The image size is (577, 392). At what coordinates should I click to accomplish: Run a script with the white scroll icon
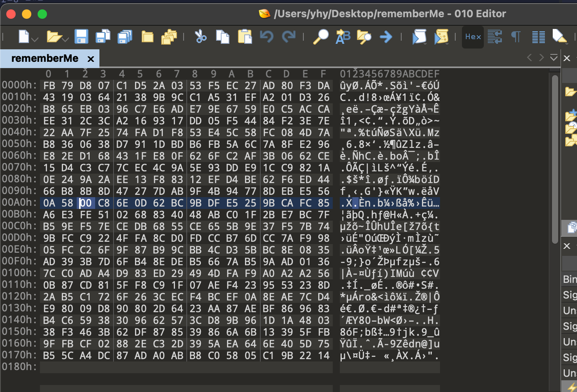click(x=419, y=37)
